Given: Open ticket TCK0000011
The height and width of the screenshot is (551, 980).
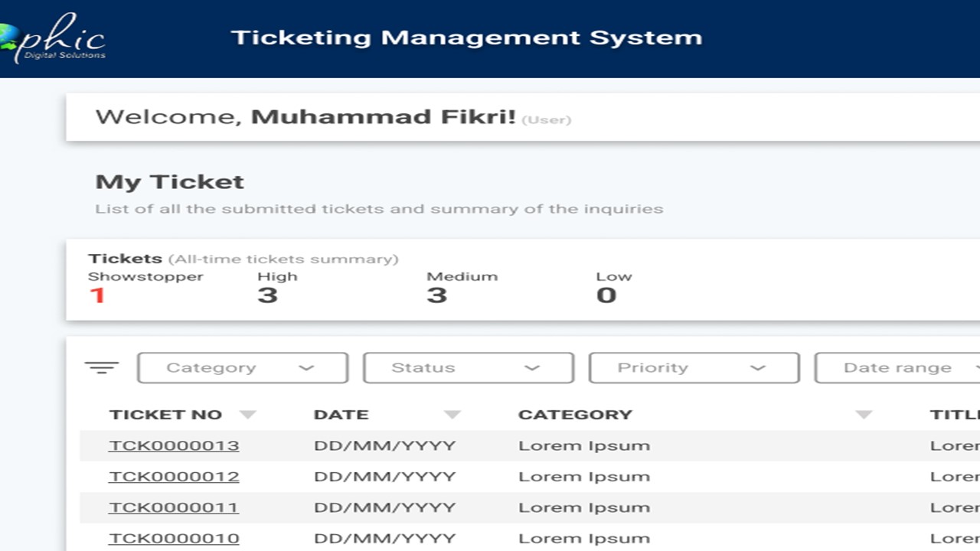Looking at the screenshot, I should [174, 507].
